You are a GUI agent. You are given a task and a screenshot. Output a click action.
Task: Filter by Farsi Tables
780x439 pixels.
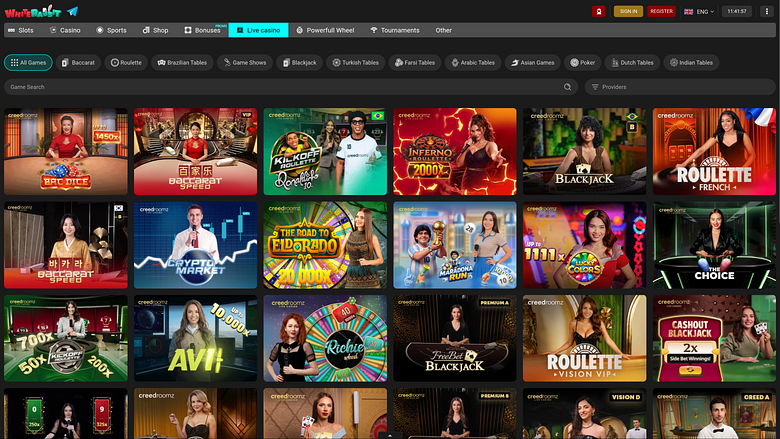(415, 63)
